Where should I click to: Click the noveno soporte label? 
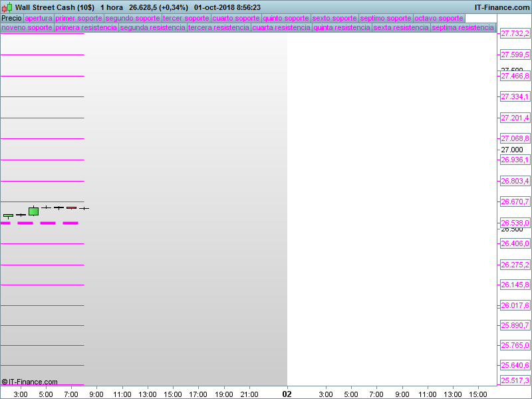pos(27,27)
